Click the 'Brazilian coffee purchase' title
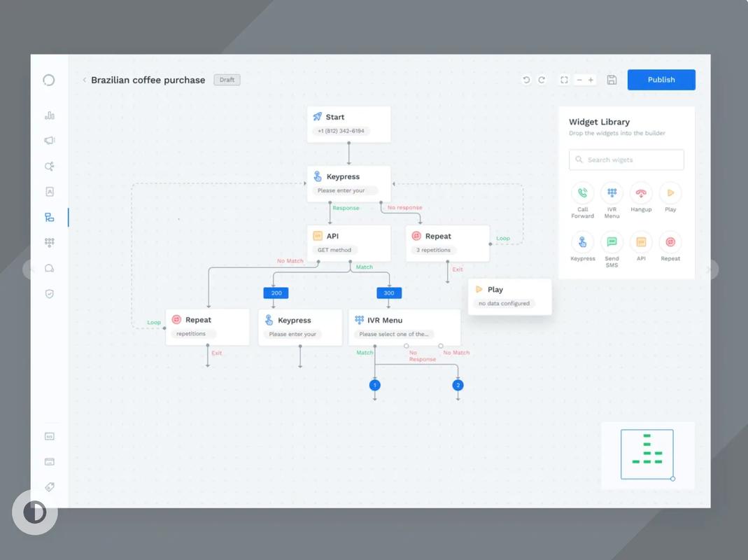Screen dimensions: 748x560 point(148,80)
